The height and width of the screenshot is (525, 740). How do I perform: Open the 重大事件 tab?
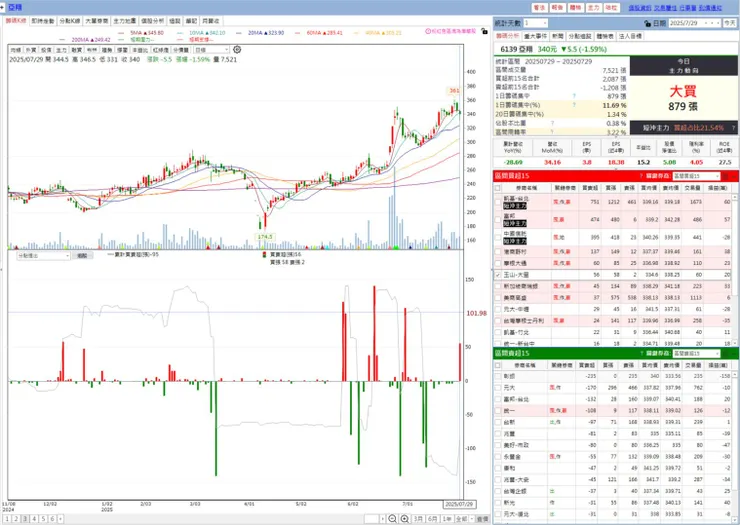(535, 36)
